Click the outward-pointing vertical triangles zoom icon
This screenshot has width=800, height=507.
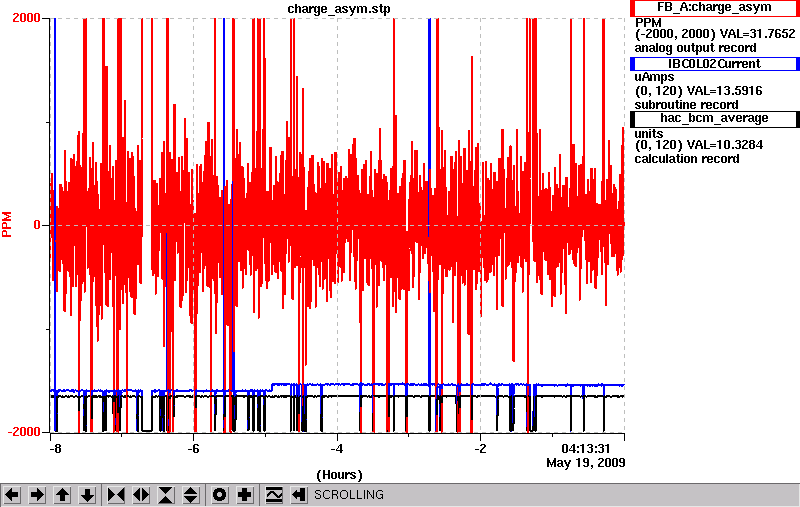tap(191, 495)
